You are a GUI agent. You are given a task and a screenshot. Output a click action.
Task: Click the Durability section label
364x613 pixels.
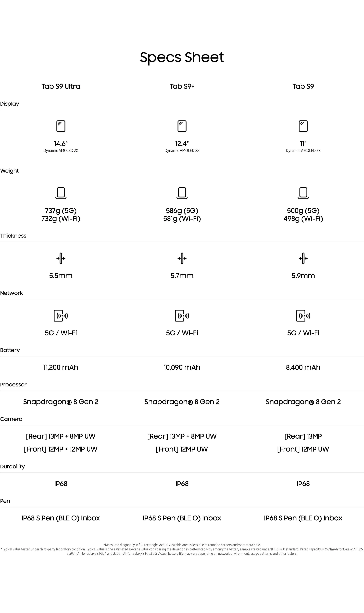12,467
